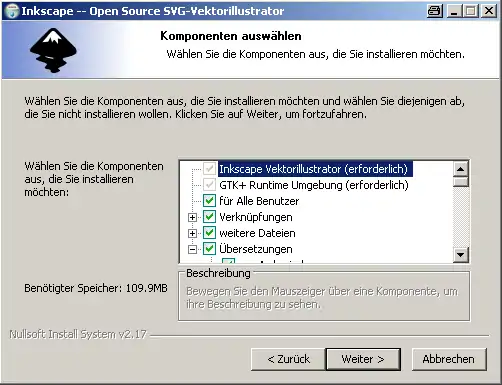Click the Inkscape logo in the header

coord(53,50)
